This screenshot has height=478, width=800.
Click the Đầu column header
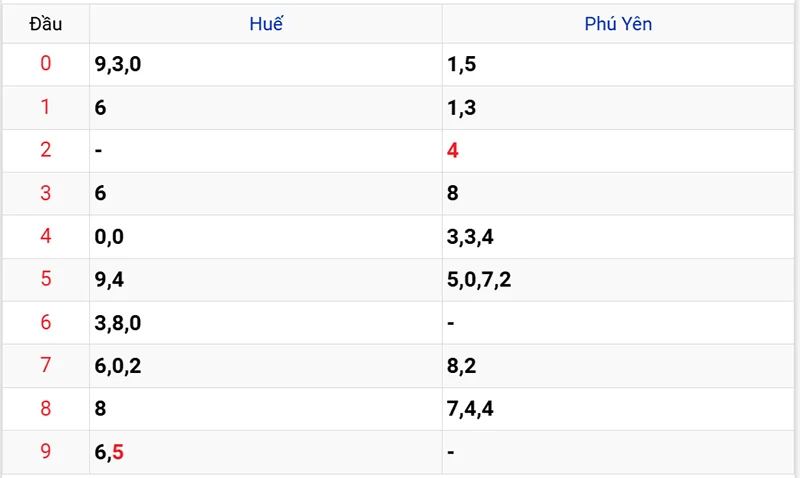point(45,24)
